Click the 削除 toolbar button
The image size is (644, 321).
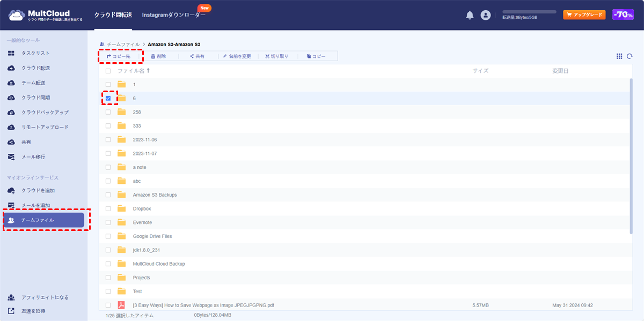[158, 56]
